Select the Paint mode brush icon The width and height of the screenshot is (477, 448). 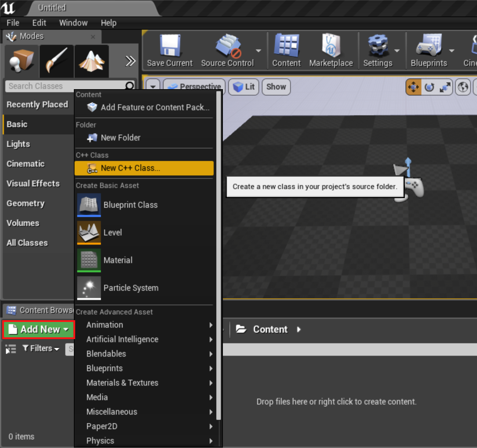[x=56, y=61]
